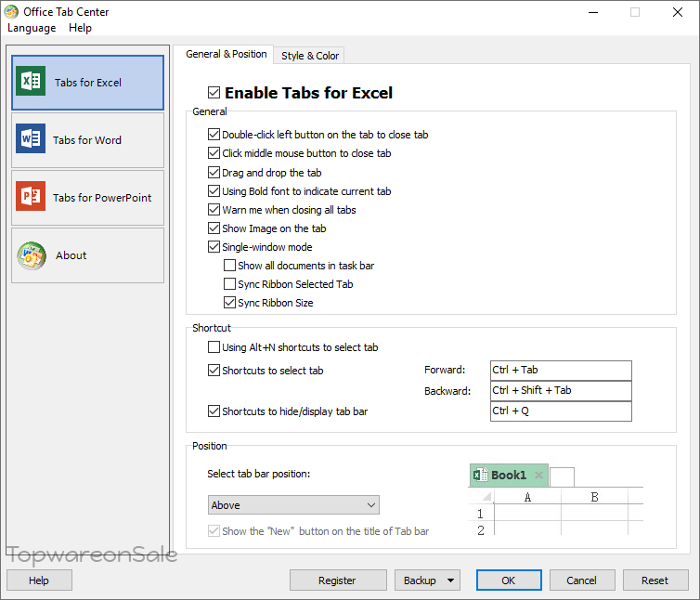Toggle Shortcuts to select tab checkbox
Image resolution: width=700 pixels, height=600 pixels.
(214, 371)
